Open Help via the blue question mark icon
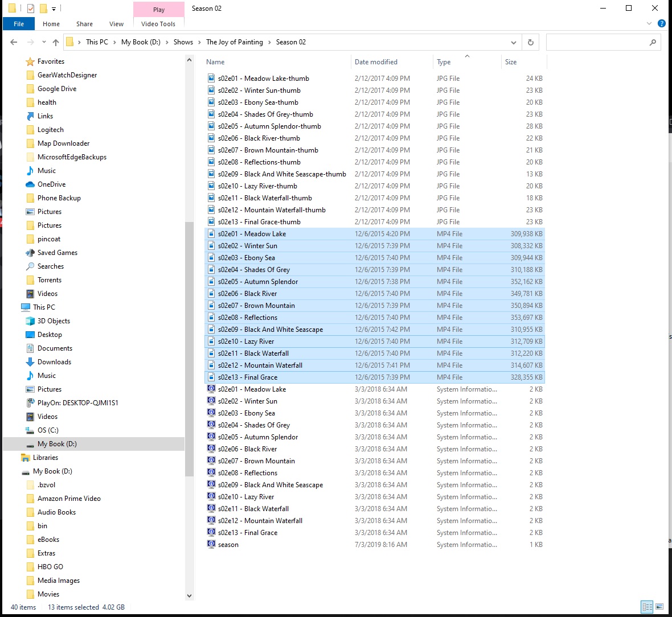 [662, 23]
